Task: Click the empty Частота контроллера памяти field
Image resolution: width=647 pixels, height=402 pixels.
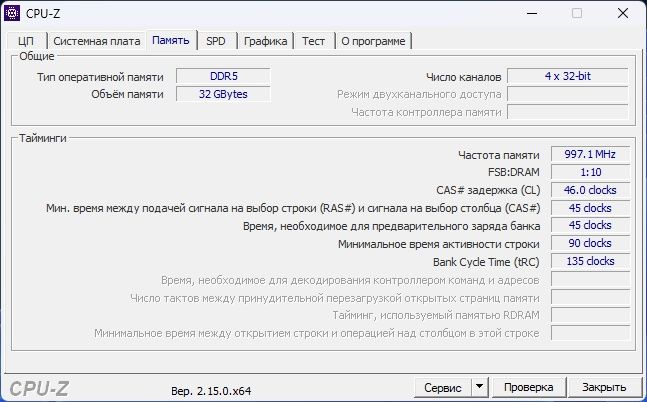Action: [568, 112]
